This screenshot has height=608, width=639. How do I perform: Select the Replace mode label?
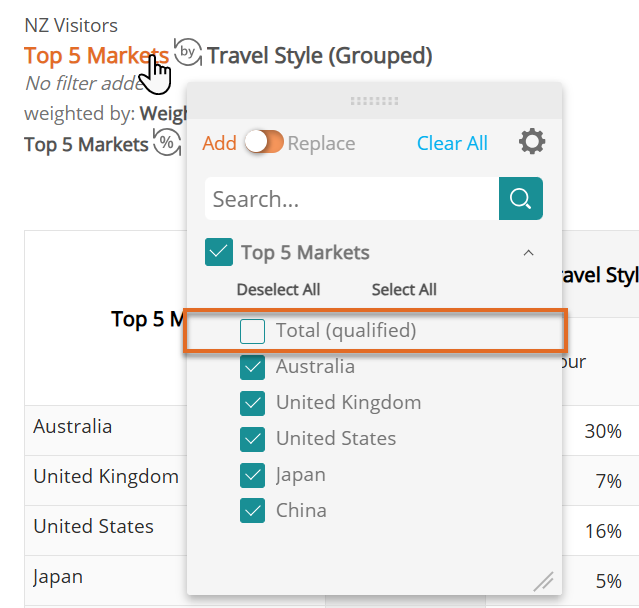tap(322, 143)
